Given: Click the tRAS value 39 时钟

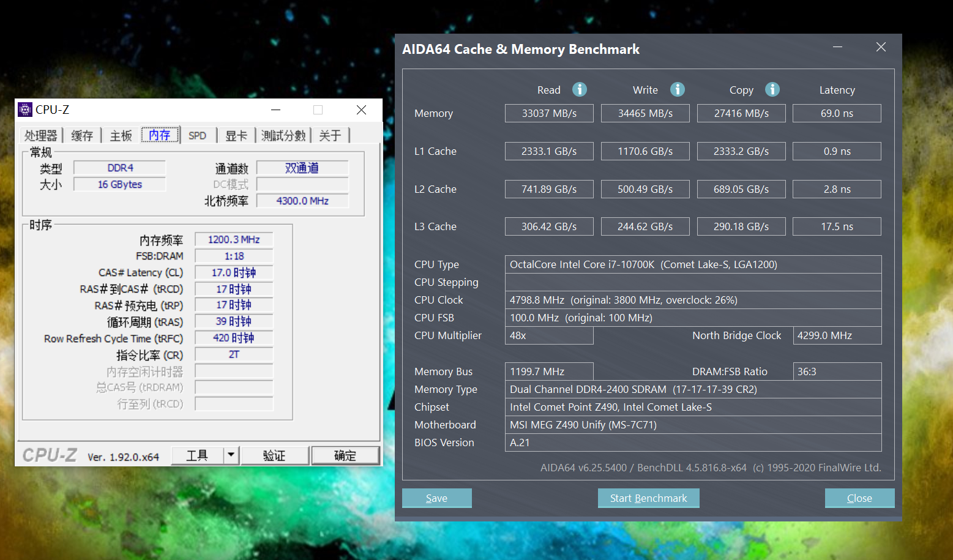Looking at the screenshot, I should pos(234,321).
